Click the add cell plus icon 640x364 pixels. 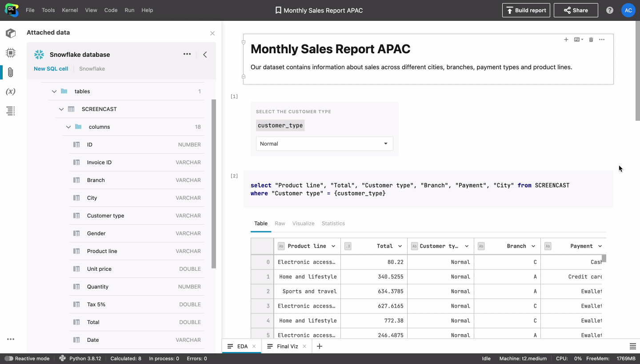click(566, 40)
